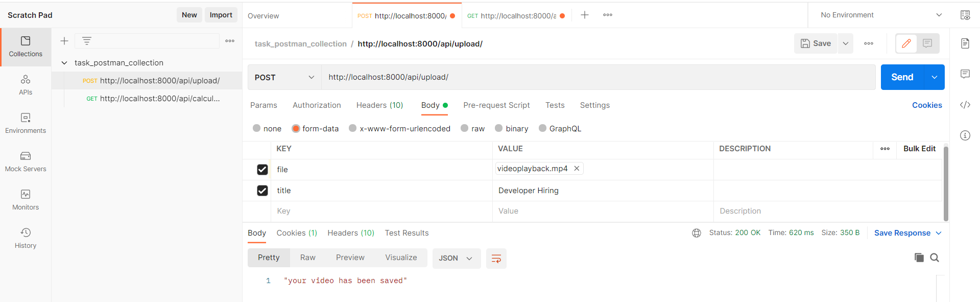Viewport: 980px width, 302px height.
Task: Switch to the Params tab
Action: pos(264,105)
